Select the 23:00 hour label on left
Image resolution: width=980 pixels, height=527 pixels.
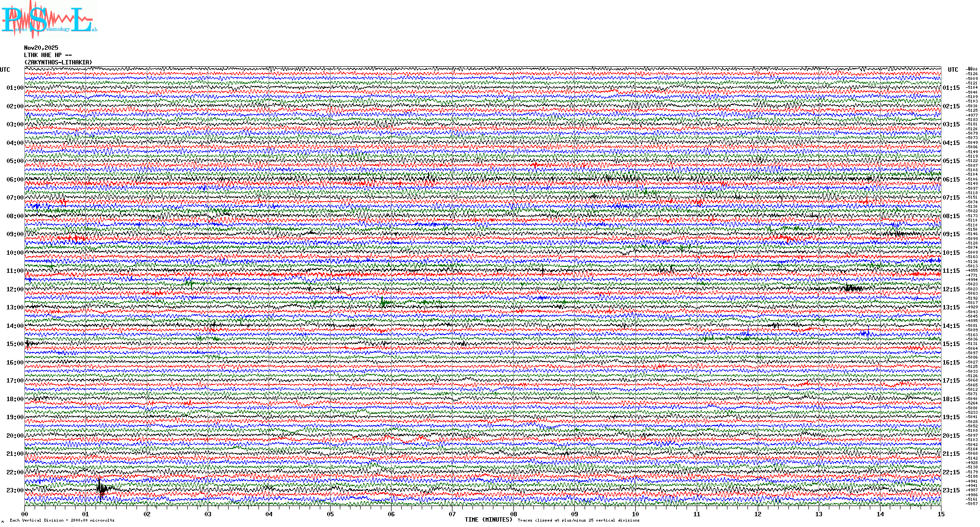(15, 490)
